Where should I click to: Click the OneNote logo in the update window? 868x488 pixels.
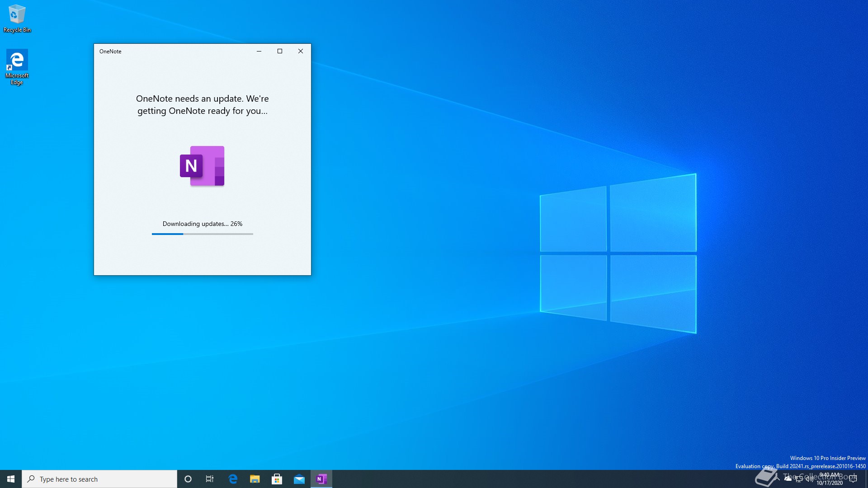[202, 166]
